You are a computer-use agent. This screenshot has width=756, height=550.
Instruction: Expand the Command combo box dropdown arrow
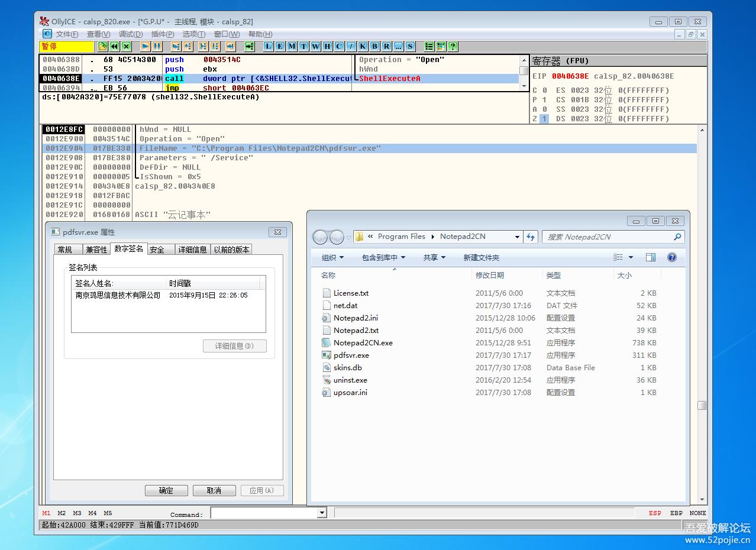(322, 513)
